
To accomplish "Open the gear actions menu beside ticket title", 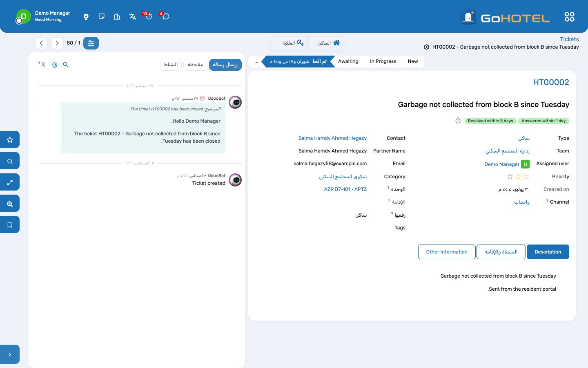I will (426, 47).
